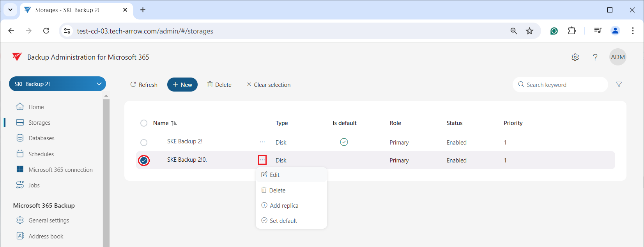Choose Edit from the context menu

(275, 175)
